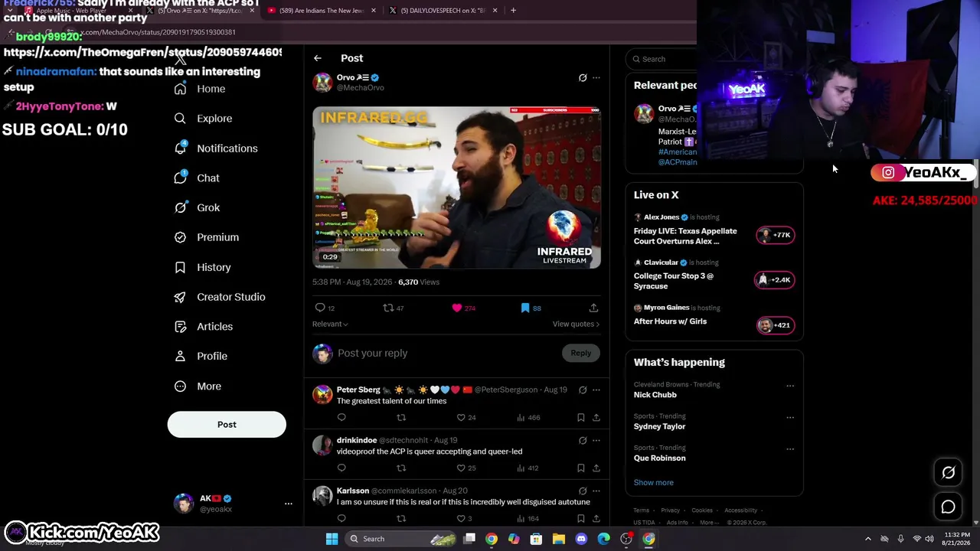Open a new browser tab

(514, 11)
